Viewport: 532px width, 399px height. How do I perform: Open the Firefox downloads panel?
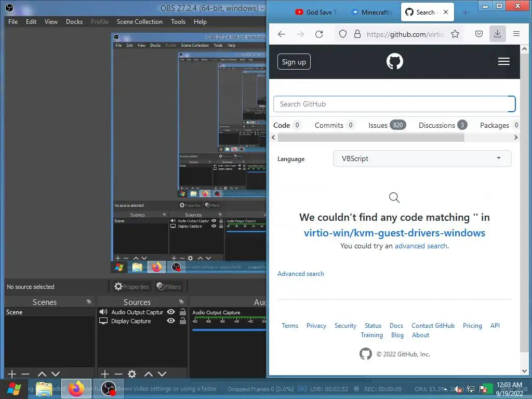497,34
